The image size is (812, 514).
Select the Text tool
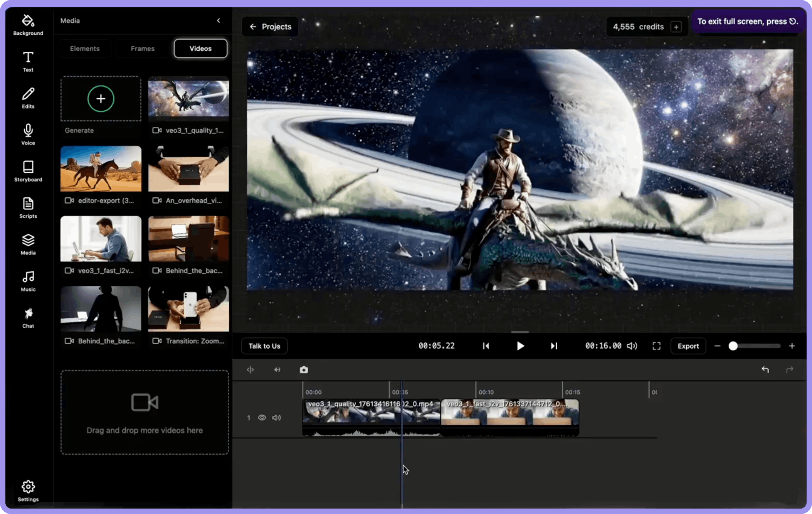click(28, 61)
